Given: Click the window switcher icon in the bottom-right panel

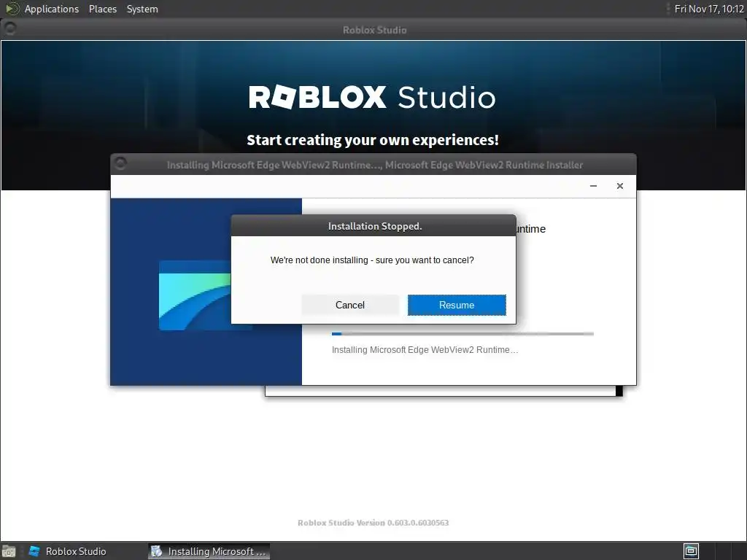Looking at the screenshot, I should [x=691, y=551].
